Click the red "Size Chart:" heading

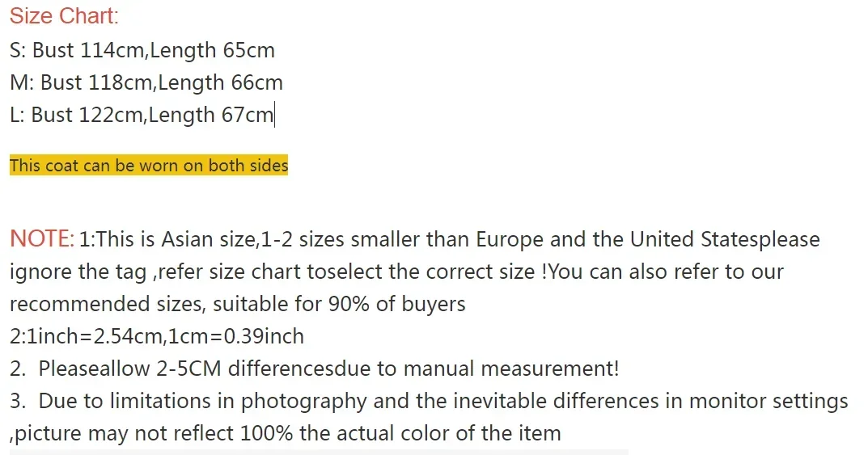tap(64, 18)
